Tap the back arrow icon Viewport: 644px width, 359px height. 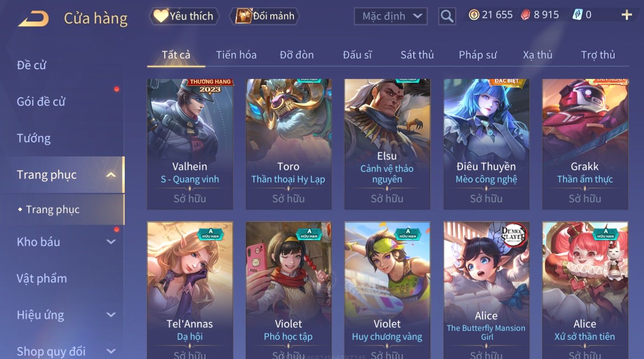(33, 19)
